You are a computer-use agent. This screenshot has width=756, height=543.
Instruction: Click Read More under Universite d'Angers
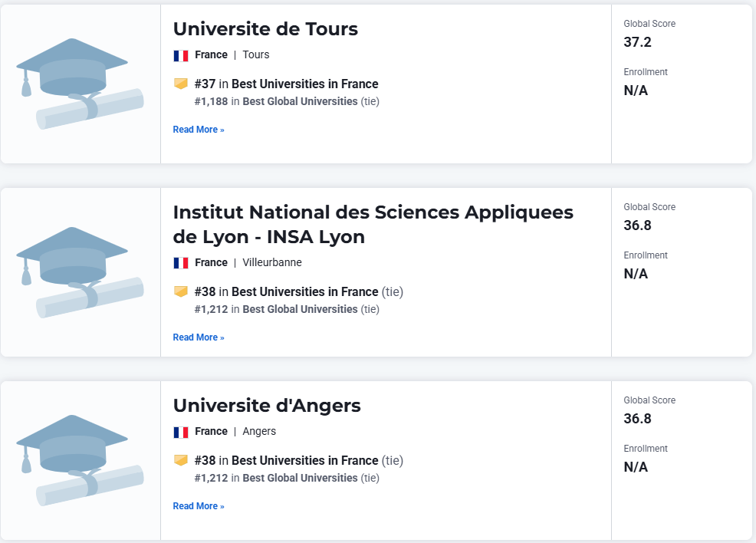[x=199, y=506]
